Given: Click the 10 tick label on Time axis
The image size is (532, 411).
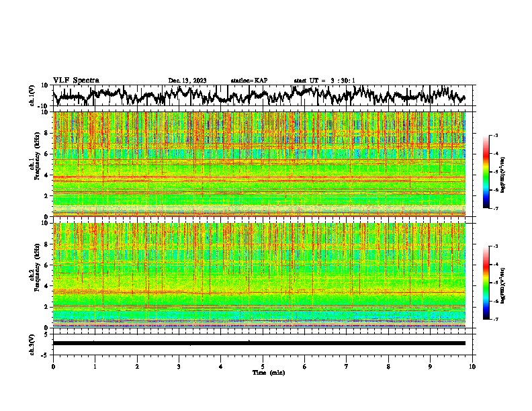Looking at the screenshot, I should click(x=472, y=367).
